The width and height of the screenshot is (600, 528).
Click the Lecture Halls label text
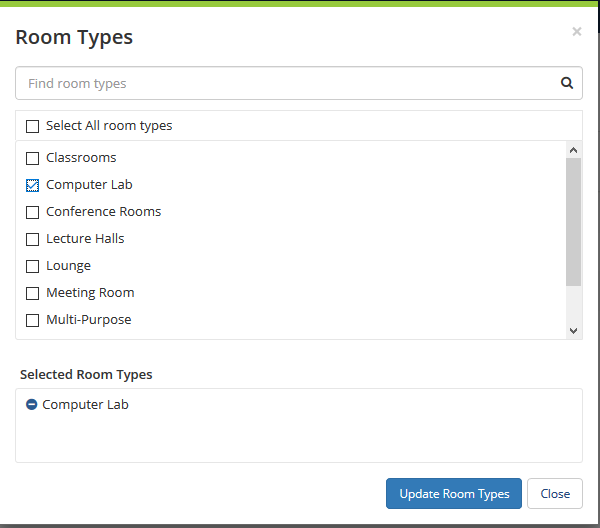tap(85, 239)
